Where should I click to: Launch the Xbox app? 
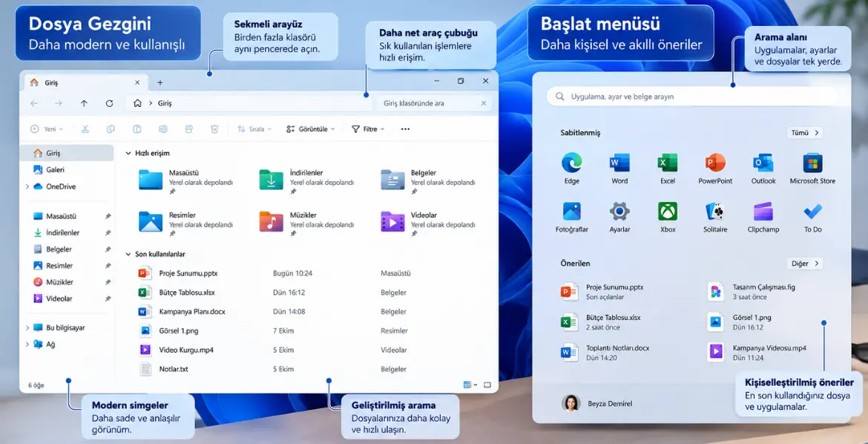[x=668, y=218]
